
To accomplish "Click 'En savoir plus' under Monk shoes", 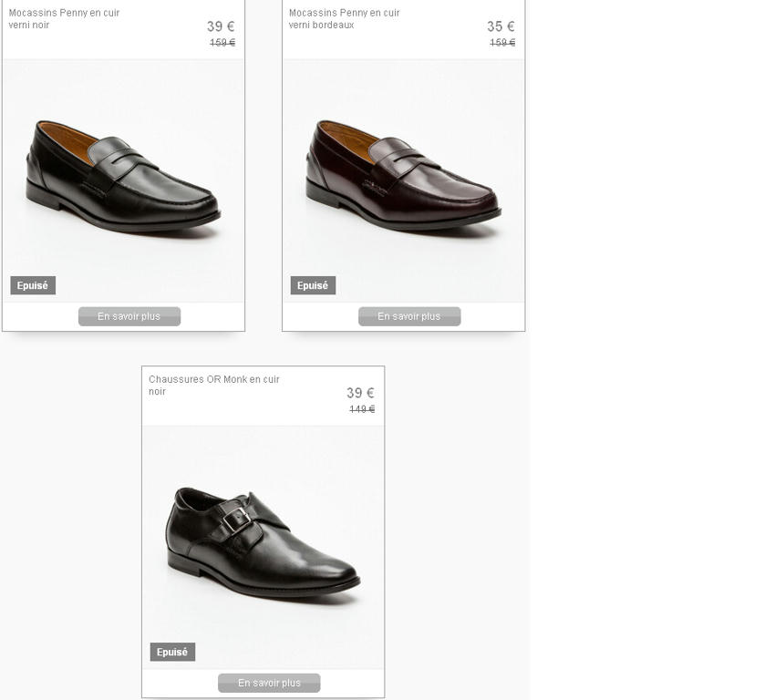I will [x=269, y=683].
